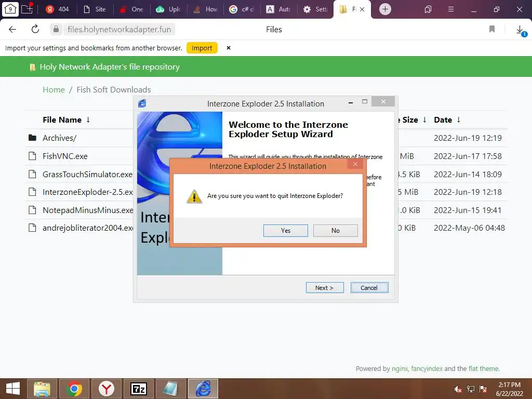The width and height of the screenshot is (532, 399).
Task: Switch to the Auto tab
Action: [x=279, y=9]
